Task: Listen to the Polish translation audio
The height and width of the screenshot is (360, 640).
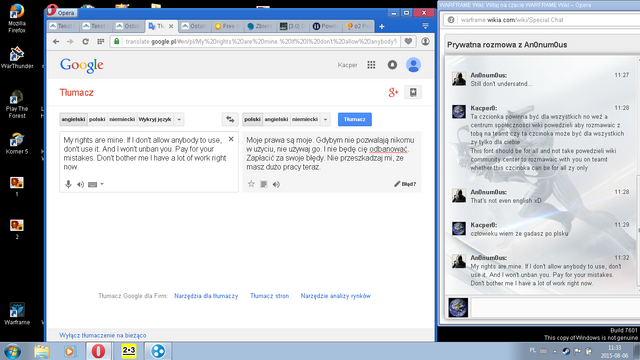Action: pos(276,184)
